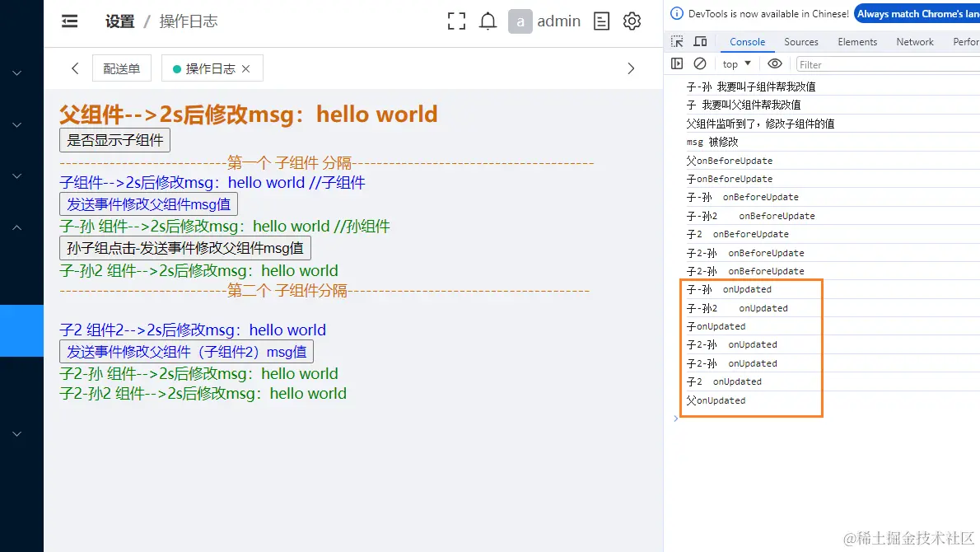Screen dimensions: 980x552
Task: Create live expression with the eye icon
Action: pyautogui.click(x=774, y=63)
